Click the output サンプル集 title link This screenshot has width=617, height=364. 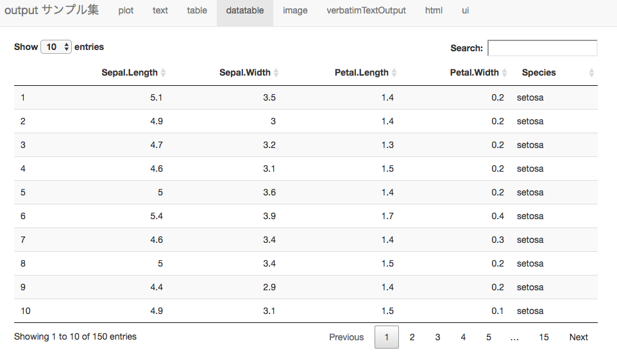click(51, 10)
